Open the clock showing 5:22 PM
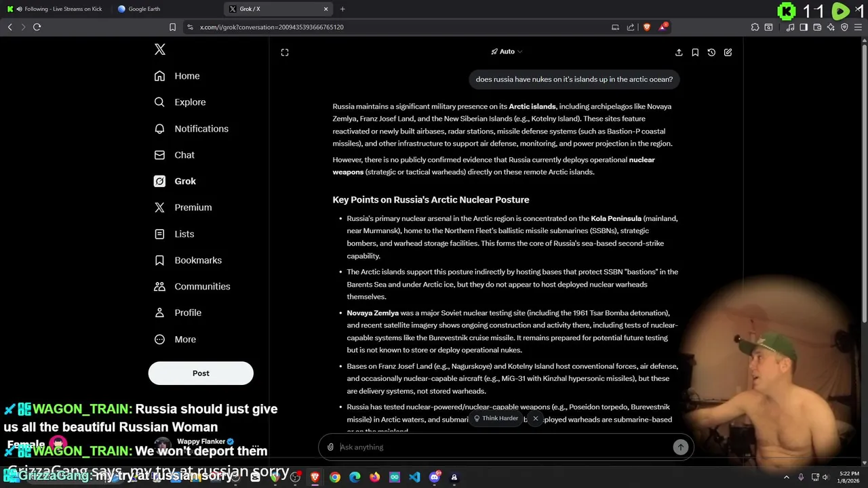 tap(849, 477)
